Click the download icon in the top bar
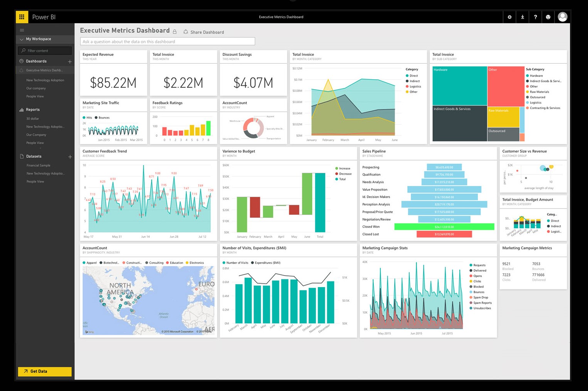The image size is (588, 391). pos(522,17)
